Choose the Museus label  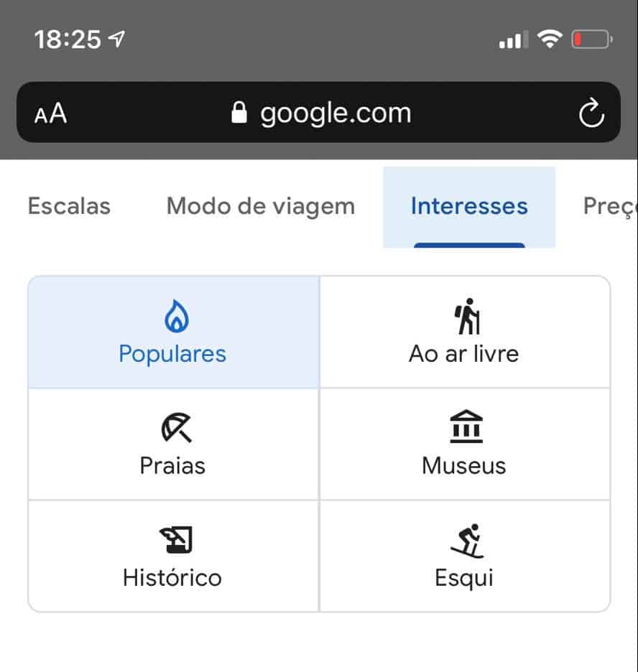(x=464, y=466)
